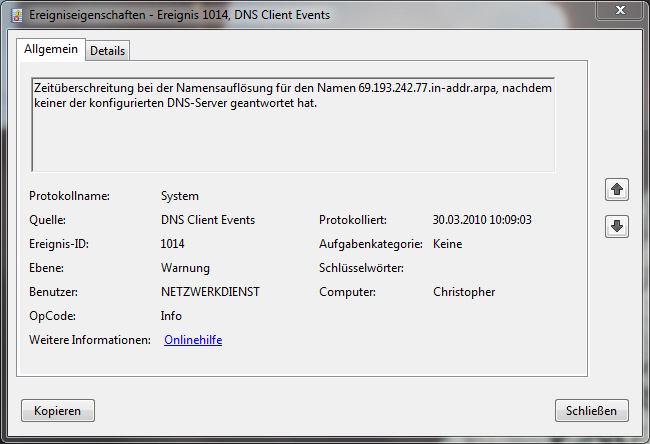Click the Schließen button

pos(592,410)
